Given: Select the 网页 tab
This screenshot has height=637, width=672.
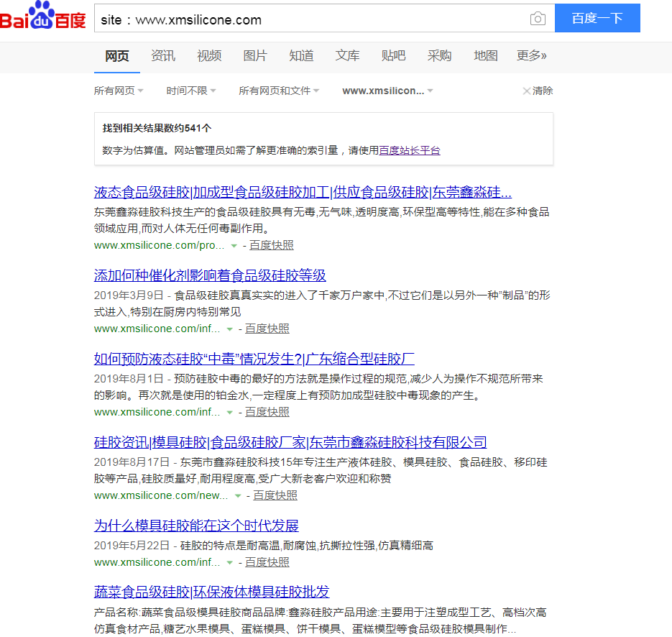Looking at the screenshot, I should point(116,56).
